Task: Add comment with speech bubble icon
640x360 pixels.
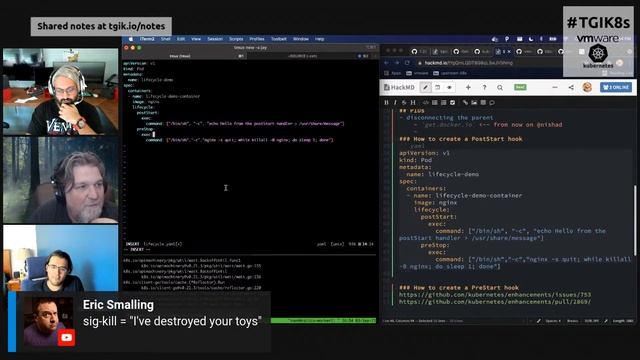Action: pos(492,102)
